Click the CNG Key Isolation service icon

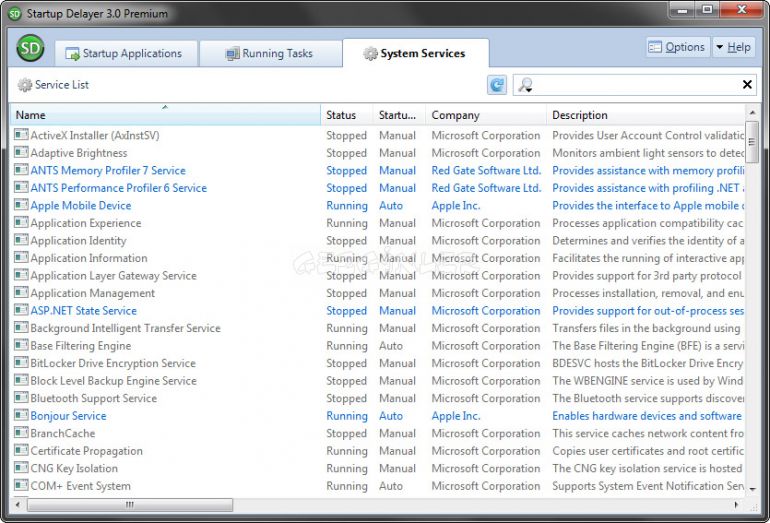coord(21,468)
